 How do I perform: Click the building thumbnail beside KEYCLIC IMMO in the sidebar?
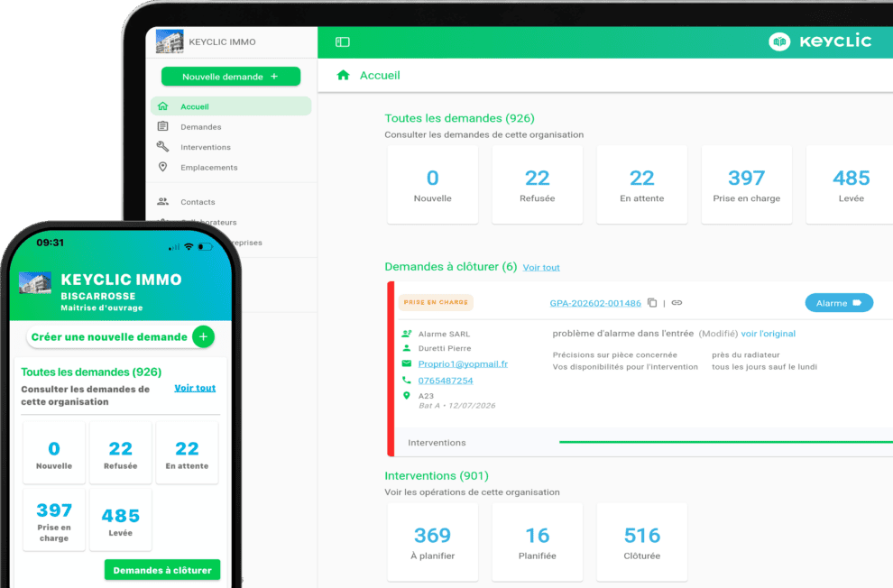coord(170,41)
